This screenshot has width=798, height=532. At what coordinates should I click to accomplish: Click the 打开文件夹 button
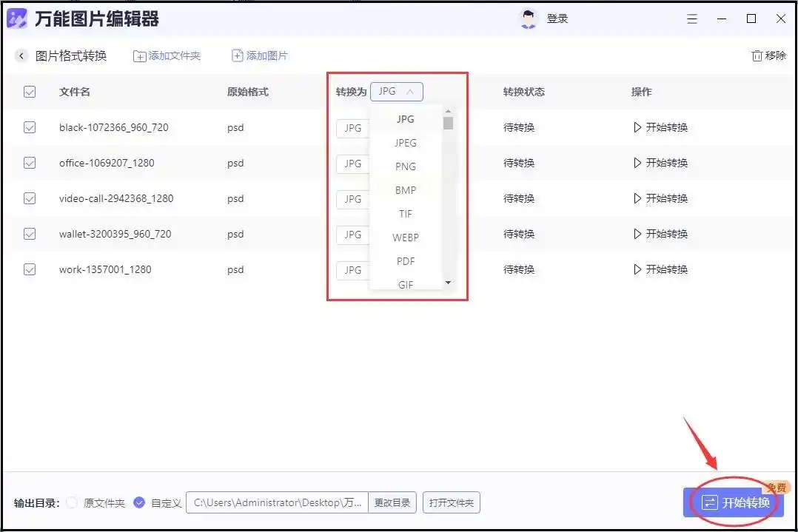pos(452,502)
